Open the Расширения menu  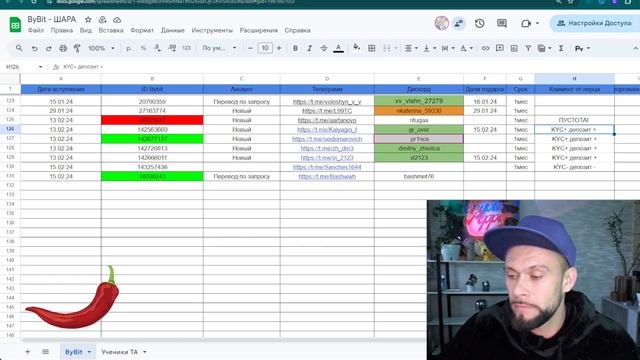tap(258, 30)
